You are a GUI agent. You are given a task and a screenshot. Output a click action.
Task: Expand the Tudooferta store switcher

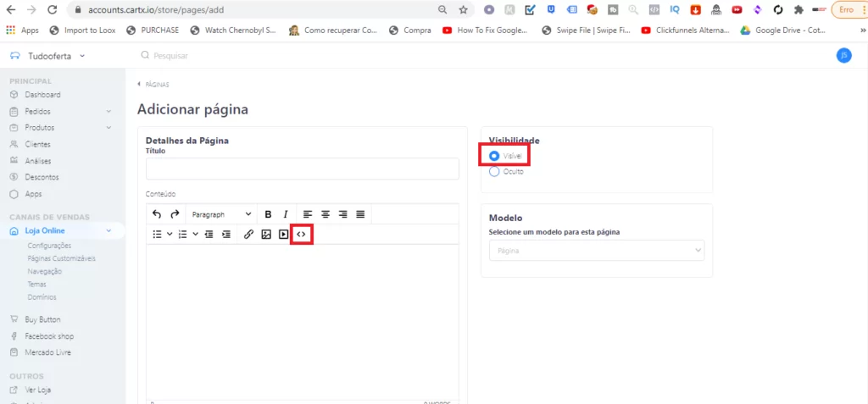coord(56,56)
